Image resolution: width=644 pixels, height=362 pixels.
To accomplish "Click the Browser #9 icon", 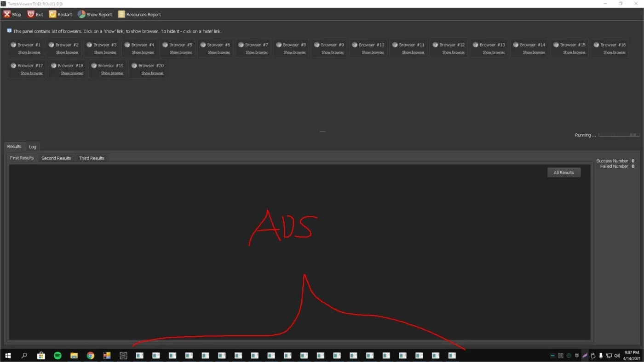I will pyautogui.click(x=317, y=45).
